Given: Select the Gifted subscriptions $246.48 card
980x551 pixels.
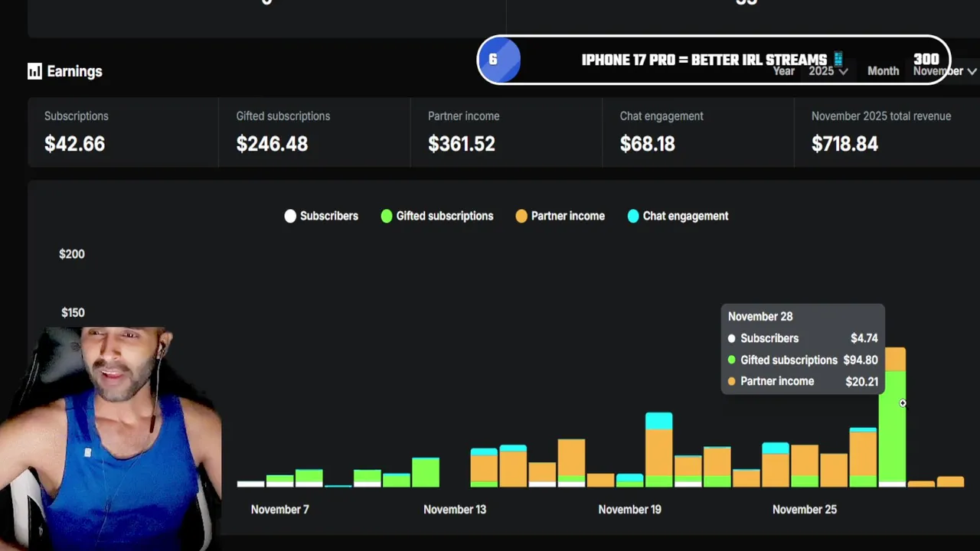Looking at the screenshot, I should point(315,132).
